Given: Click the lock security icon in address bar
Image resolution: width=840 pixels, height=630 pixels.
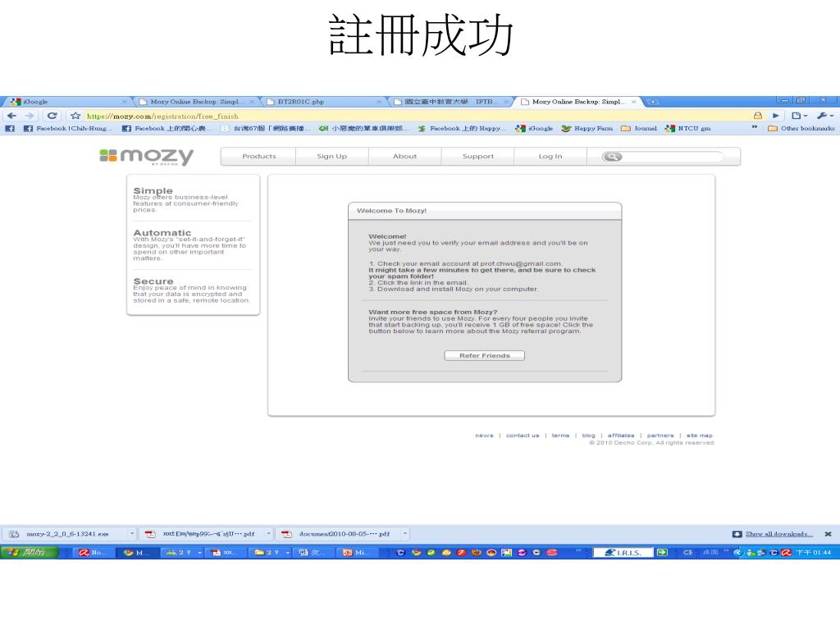Looking at the screenshot, I should click(757, 116).
